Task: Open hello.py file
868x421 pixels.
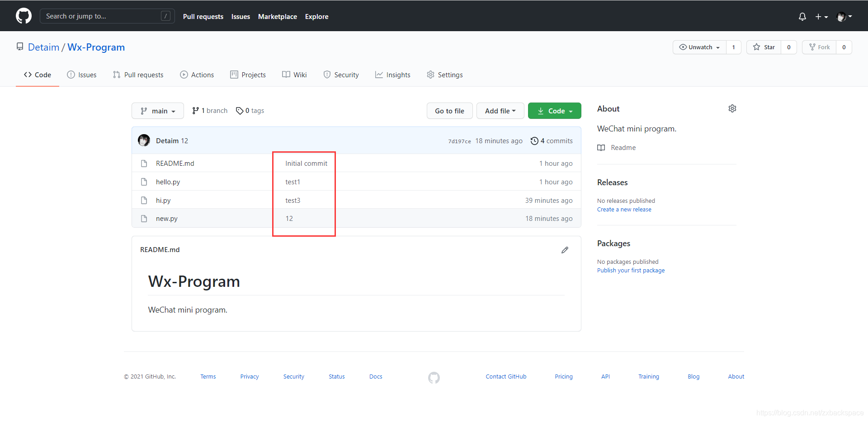Action: click(x=168, y=182)
